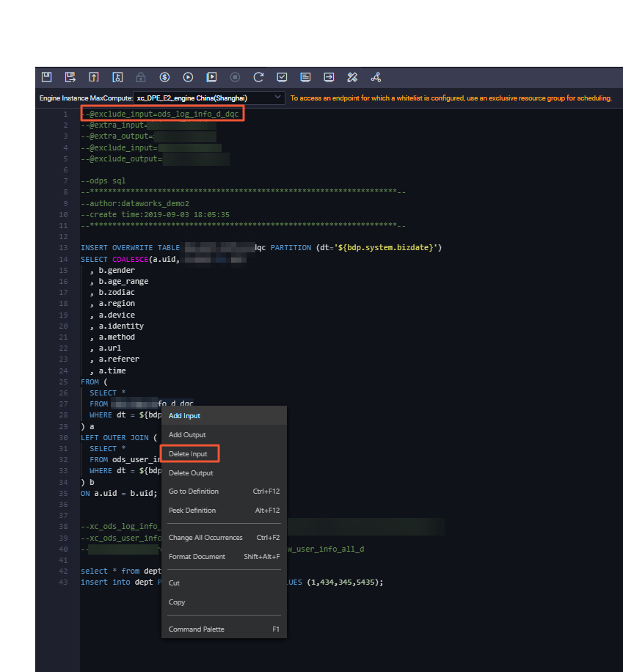Click Go to Definition menu item
Viewport: 623px width, 672px height.
[194, 492]
